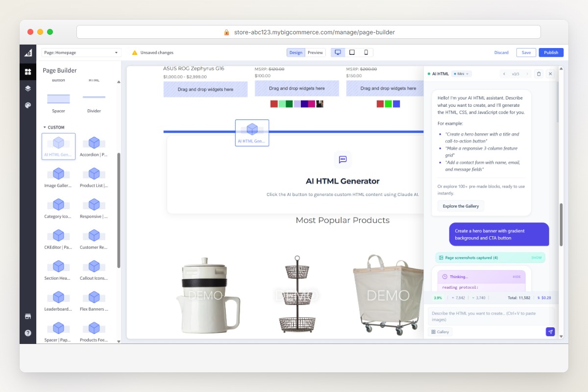
Task: Click the Explore the Gallery button
Action: coord(460,206)
